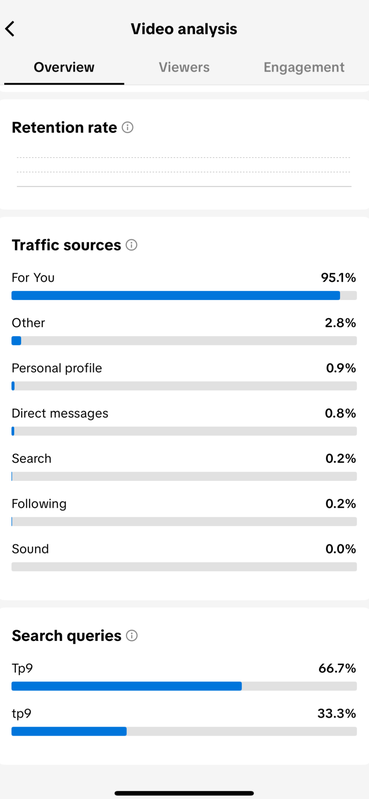Tap the Following traffic source label

(x=39, y=504)
